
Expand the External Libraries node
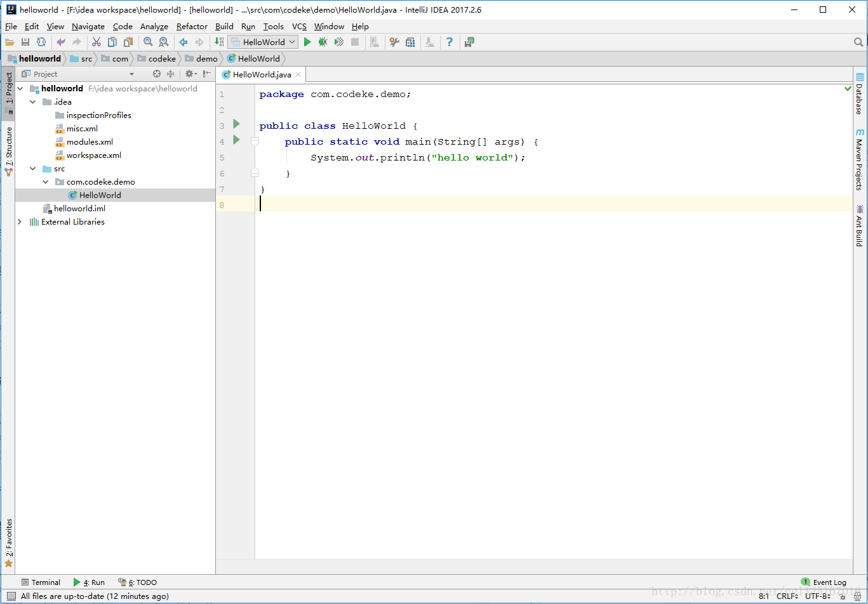coord(20,222)
